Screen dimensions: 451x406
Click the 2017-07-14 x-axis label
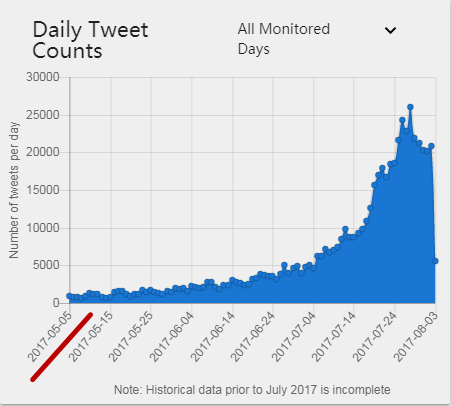click(x=334, y=337)
